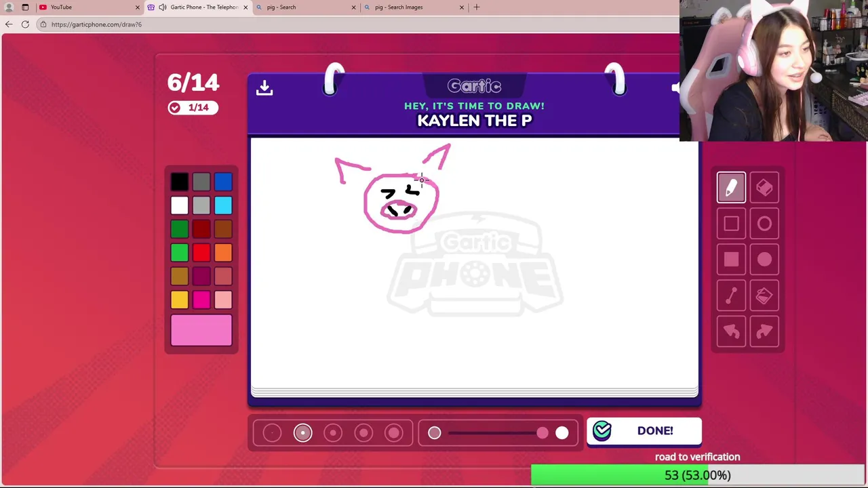Go back in the browser
The height and width of the screenshot is (488, 868).
(9, 24)
